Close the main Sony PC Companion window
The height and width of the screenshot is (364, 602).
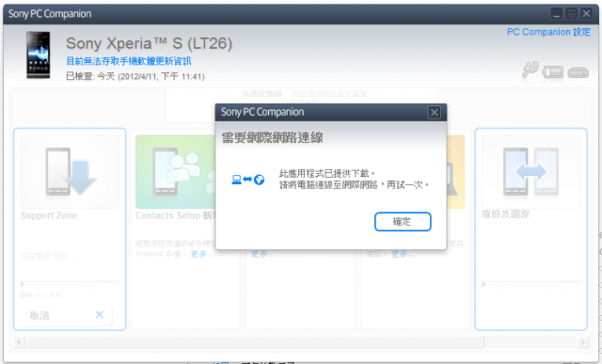coord(586,14)
